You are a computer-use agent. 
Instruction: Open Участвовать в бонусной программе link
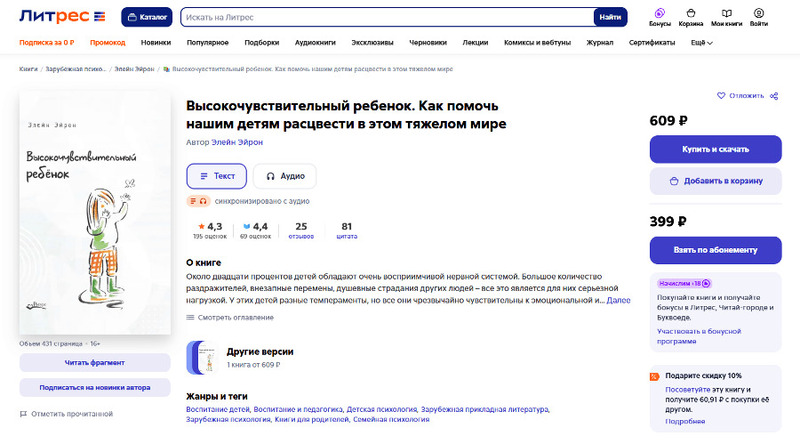click(698, 336)
